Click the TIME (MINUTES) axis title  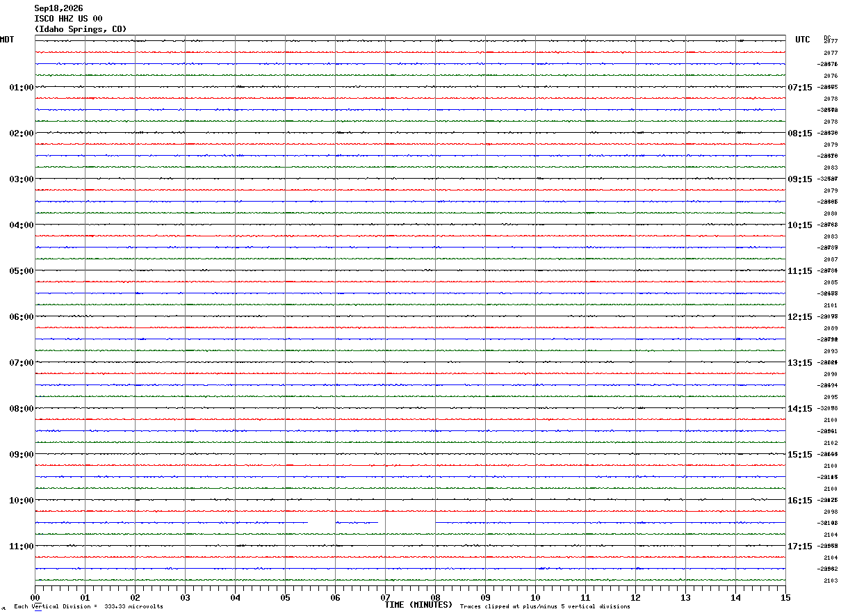(x=418, y=605)
